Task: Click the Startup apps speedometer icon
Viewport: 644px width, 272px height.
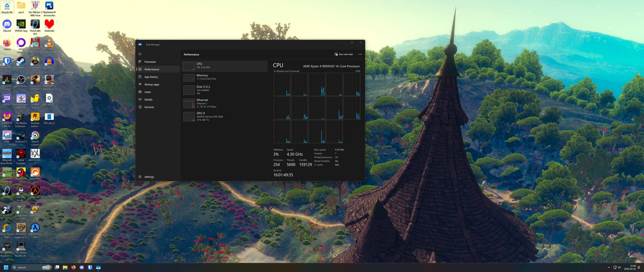Action: point(140,84)
